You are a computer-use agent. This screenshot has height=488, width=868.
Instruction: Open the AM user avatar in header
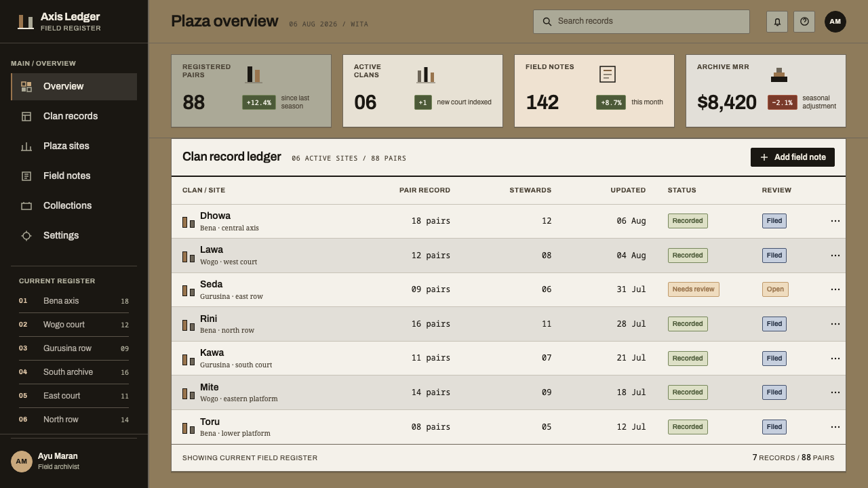click(835, 22)
